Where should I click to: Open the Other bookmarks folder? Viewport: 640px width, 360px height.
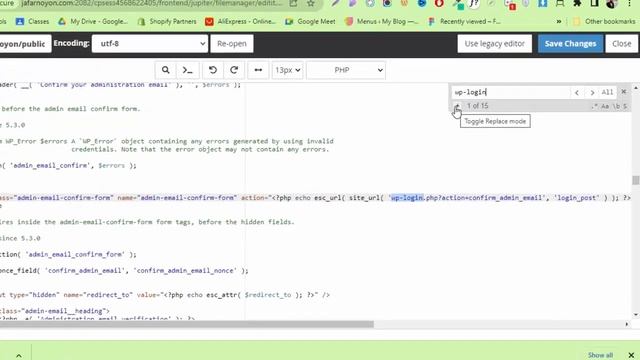click(x=604, y=21)
